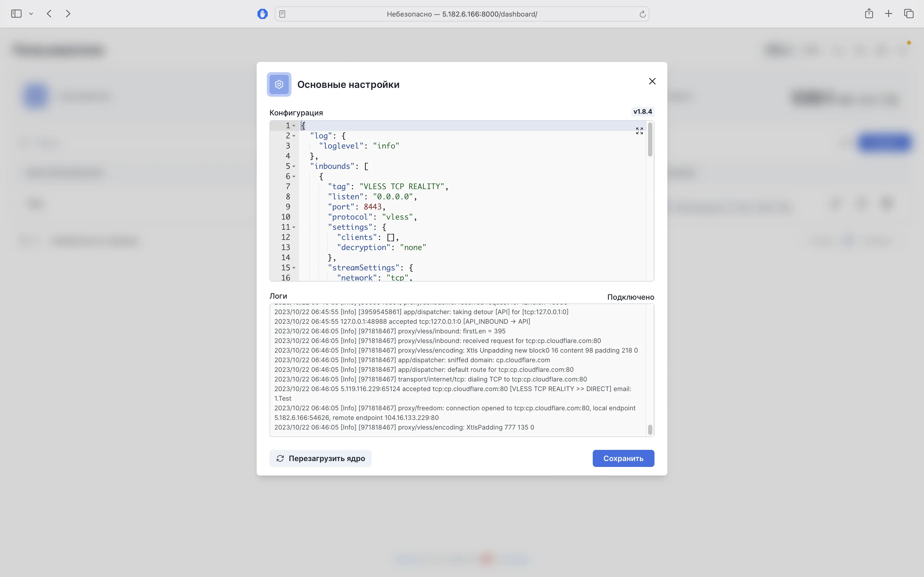Open the sidebar dropdown chevron

click(31, 13)
